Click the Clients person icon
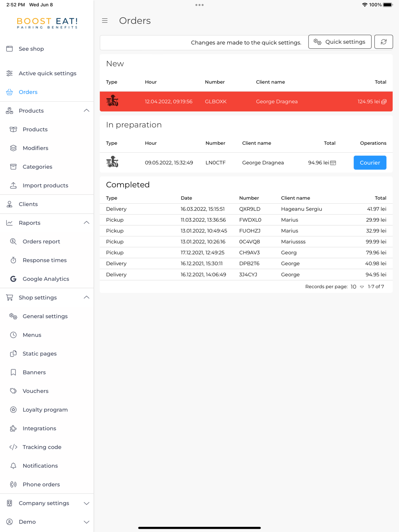399x532 pixels. [x=10, y=204]
